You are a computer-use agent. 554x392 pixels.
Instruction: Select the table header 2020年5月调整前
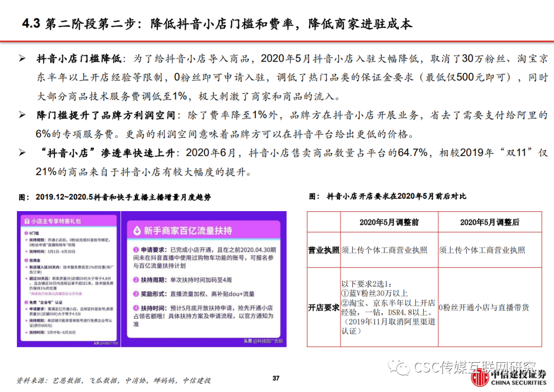coord(389,222)
